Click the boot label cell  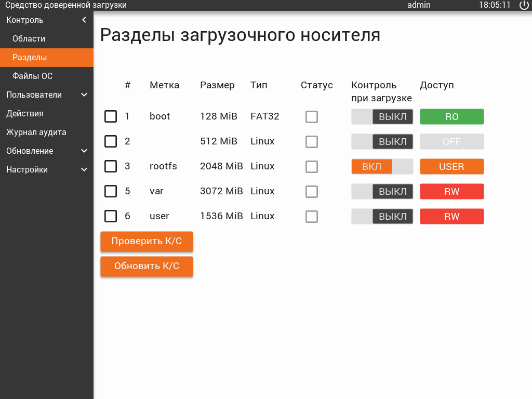(159, 116)
